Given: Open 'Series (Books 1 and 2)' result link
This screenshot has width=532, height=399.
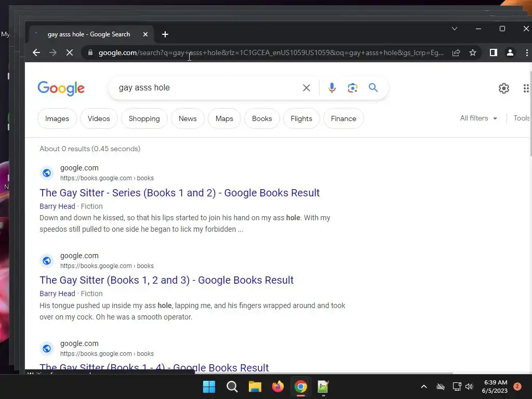Looking at the screenshot, I should click(179, 193).
